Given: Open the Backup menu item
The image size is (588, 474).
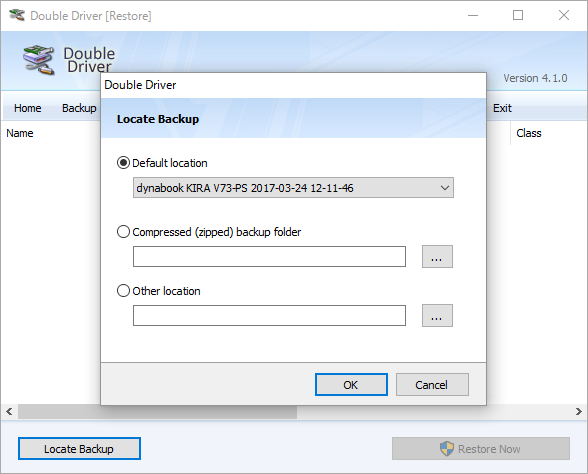Looking at the screenshot, I should click(79, 108).
